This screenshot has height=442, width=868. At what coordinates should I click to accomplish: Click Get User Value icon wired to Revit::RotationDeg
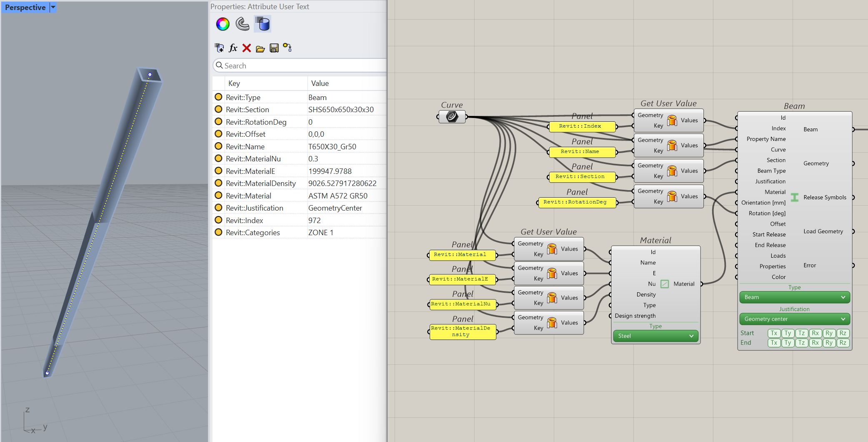[x=672, y=196]
